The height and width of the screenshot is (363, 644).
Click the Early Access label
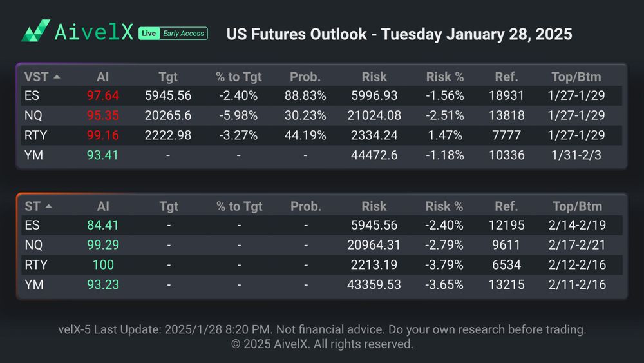pos(183,34)
